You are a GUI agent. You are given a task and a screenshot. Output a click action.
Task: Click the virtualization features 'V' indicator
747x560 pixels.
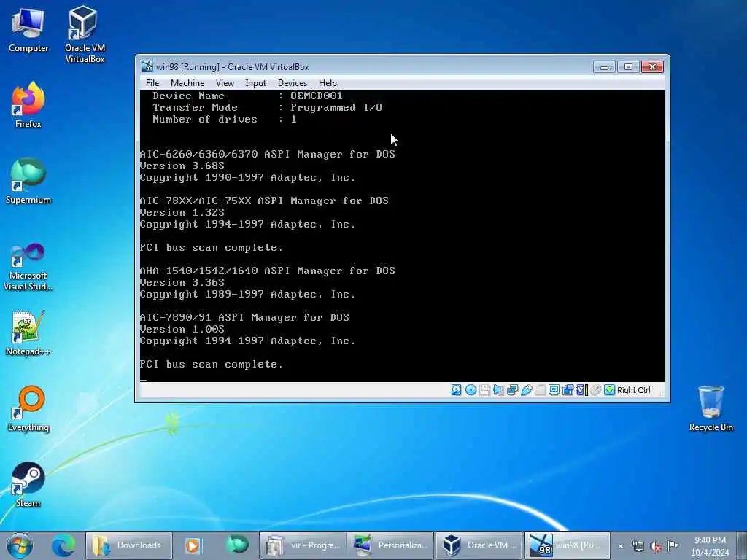(x=581, y=390)
